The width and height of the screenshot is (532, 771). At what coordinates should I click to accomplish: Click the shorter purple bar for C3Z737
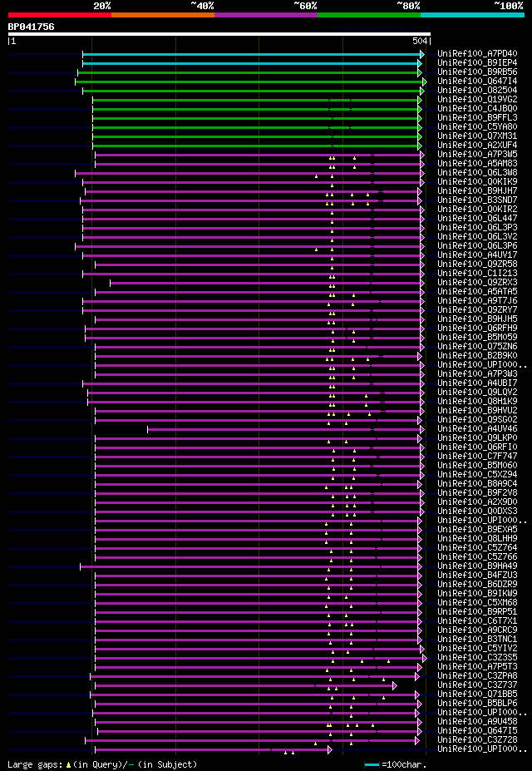[x=245, y=686]
